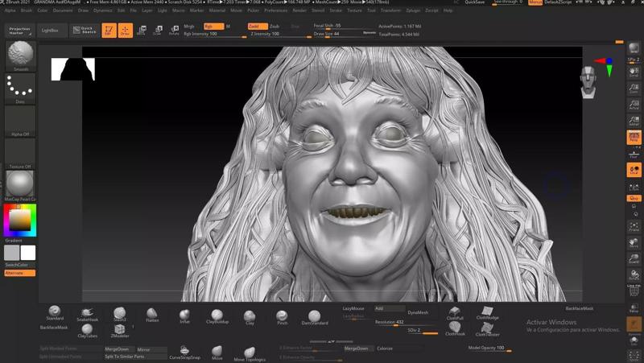Enable the Zsub mode

pos(275,27)
